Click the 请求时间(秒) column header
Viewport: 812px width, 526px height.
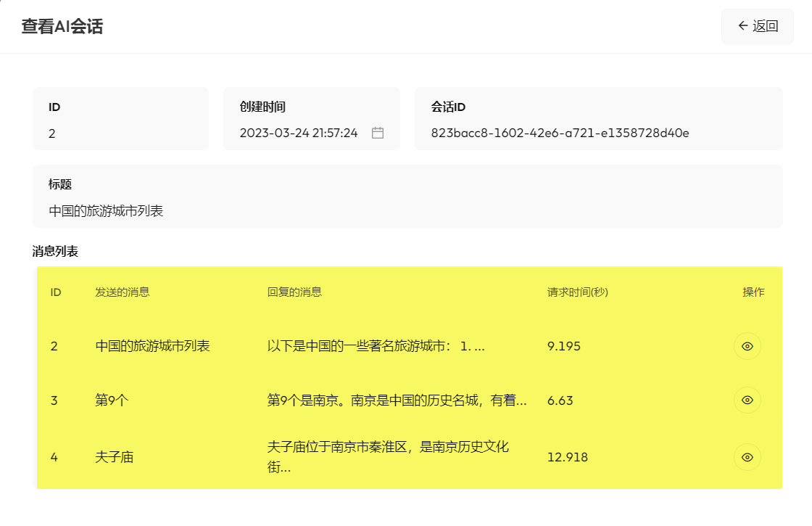577,292
